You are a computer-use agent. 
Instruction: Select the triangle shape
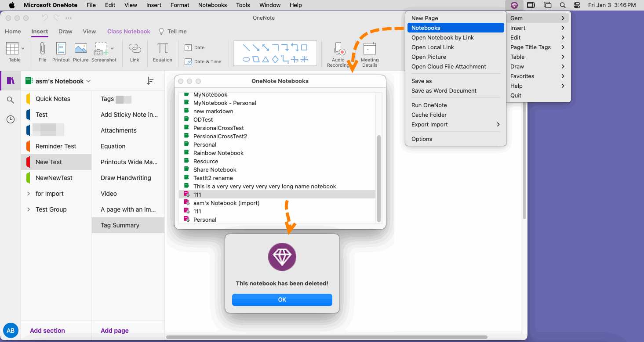click(x=266, y=59)
